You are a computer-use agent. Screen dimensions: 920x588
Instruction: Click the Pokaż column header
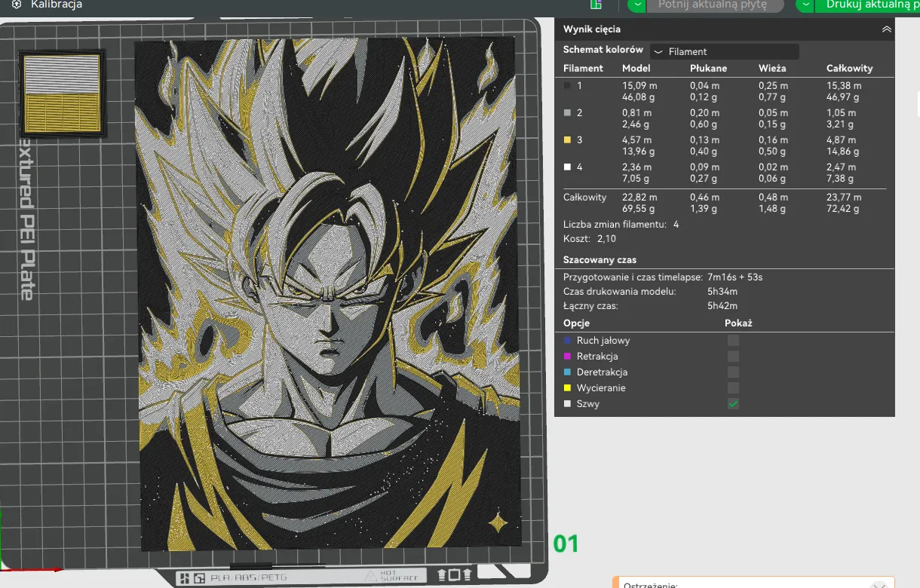click(x=738, y=323)
